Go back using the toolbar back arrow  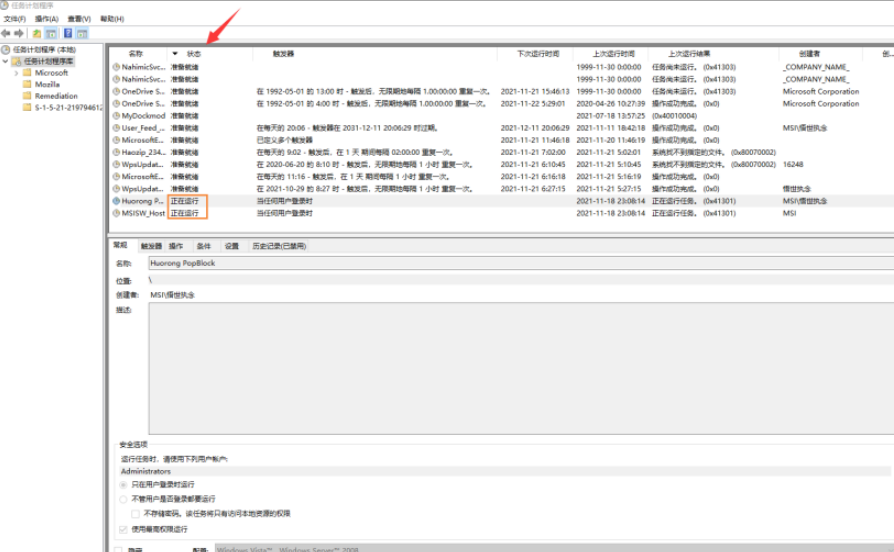[6, 33]
